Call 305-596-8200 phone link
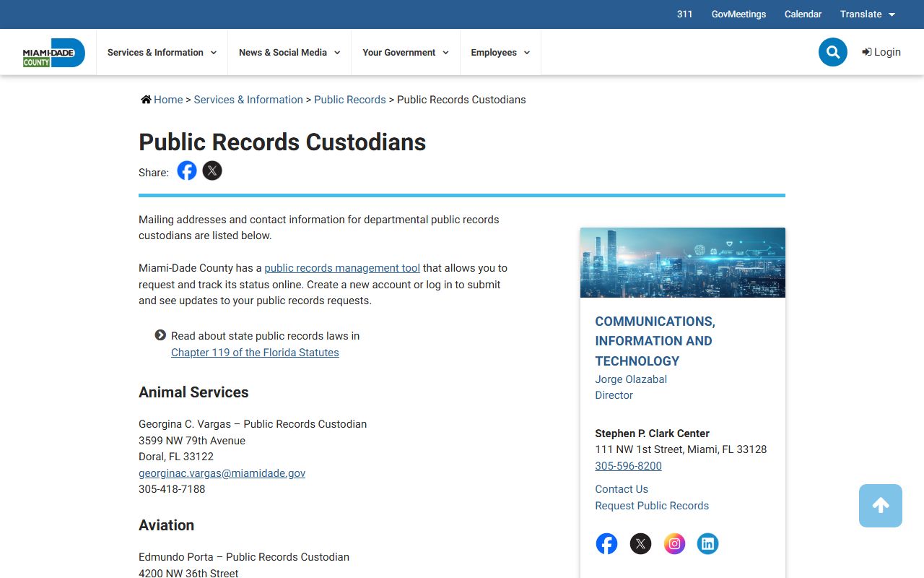The width and height of the screenshot is (924, 578). coord(628,466)
